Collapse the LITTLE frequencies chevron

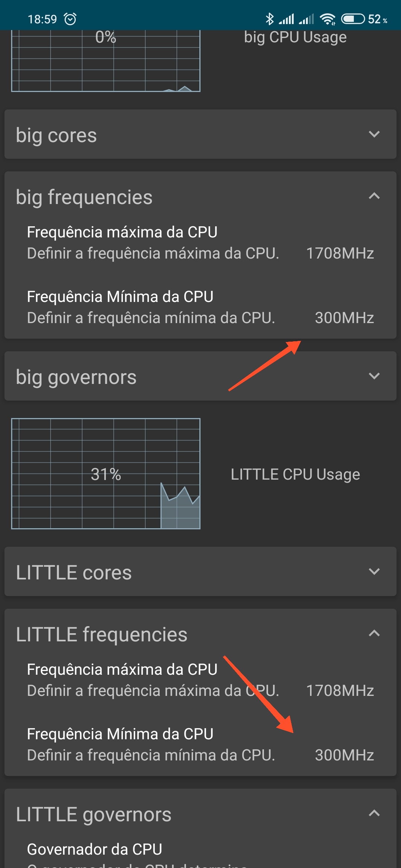[374, 633]
